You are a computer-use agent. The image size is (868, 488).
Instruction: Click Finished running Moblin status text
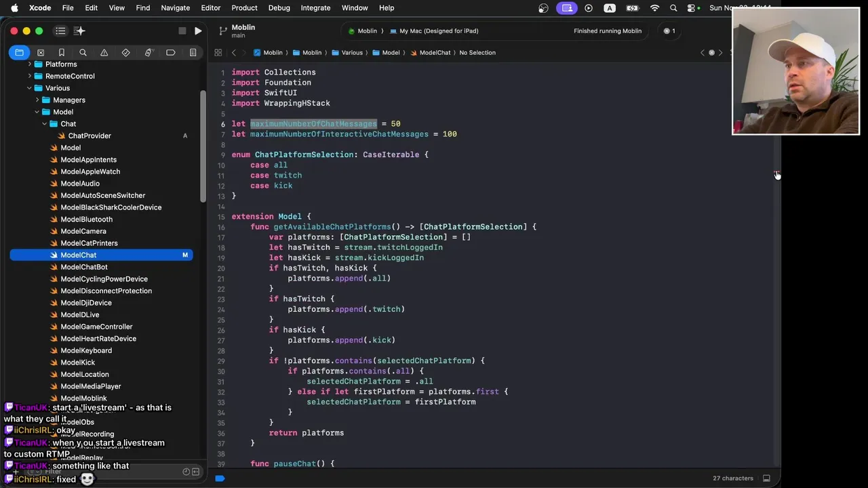click(x=608, y=30)
